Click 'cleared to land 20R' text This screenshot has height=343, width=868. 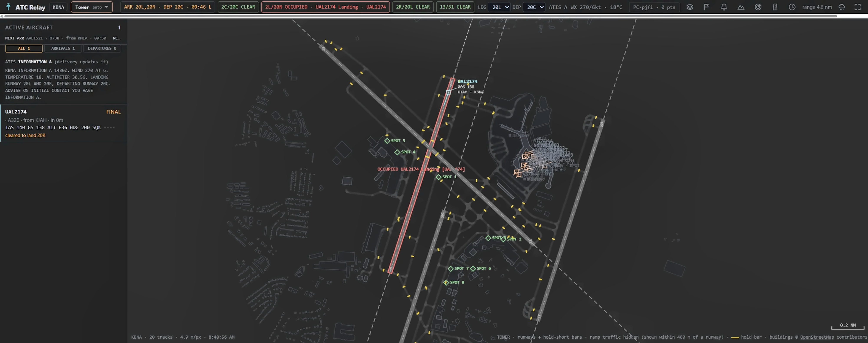pos(25,135)
